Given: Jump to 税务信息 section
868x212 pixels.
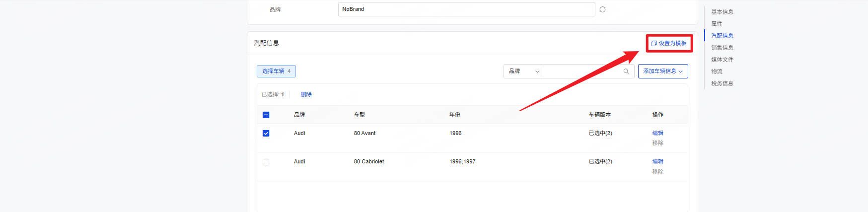Looking at the screenshot, I should [722, 83].
